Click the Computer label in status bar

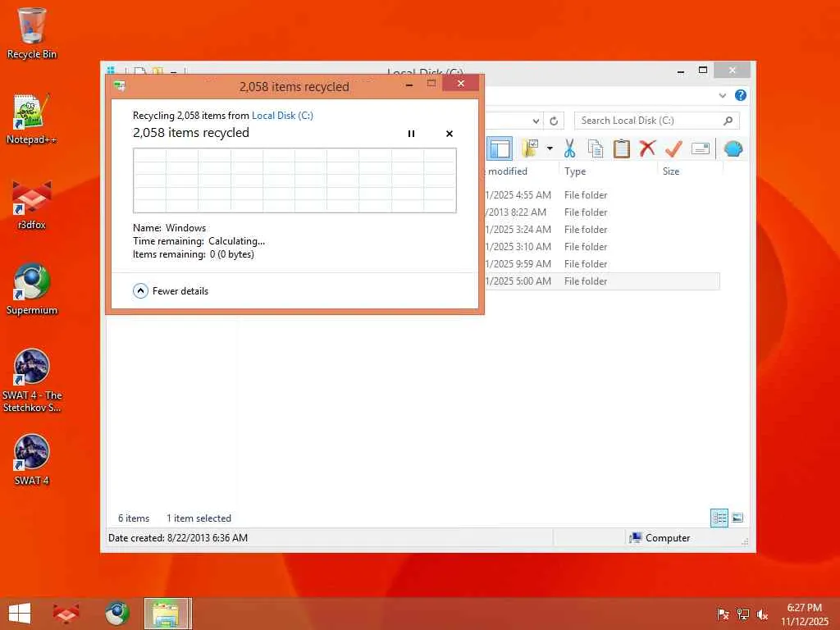click(668, 538)
